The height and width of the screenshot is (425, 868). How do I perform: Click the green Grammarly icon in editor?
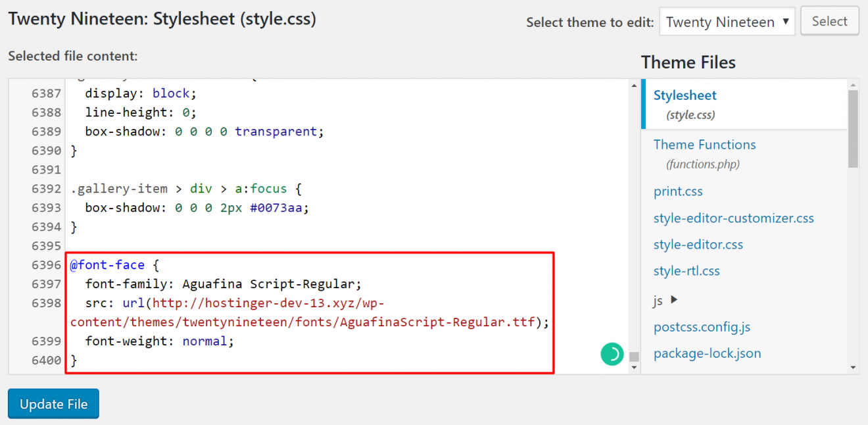tap(612, 354)
